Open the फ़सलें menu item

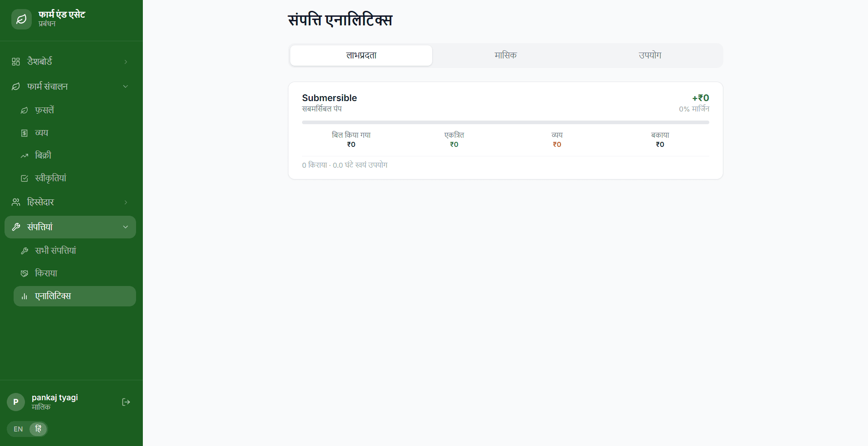click(x=75, y=110)
